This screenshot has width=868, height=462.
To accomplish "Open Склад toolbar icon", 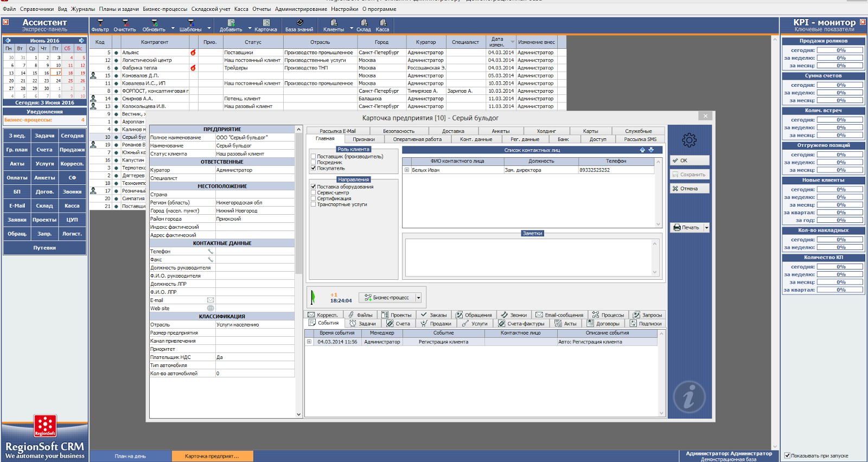I will click(x=363, y=23).
